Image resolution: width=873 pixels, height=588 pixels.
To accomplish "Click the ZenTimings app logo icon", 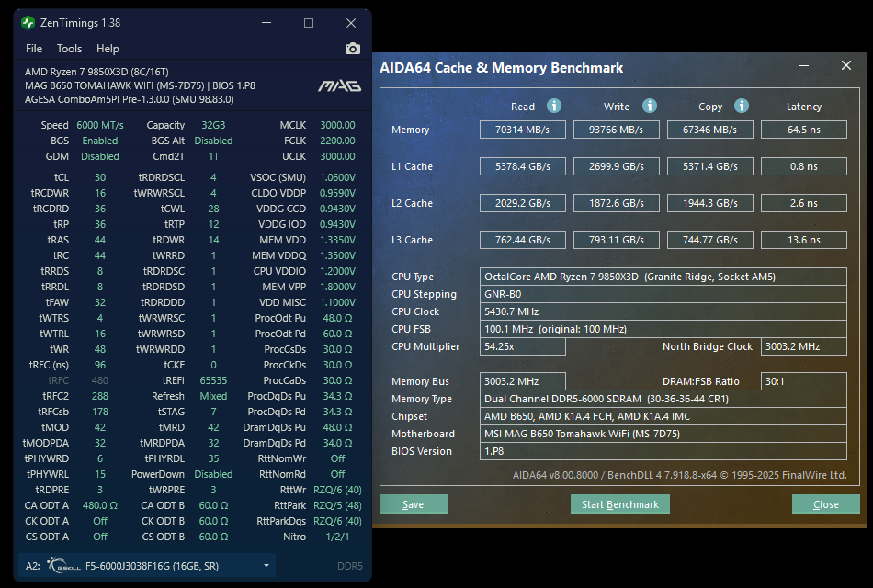I will click(28, 23).
